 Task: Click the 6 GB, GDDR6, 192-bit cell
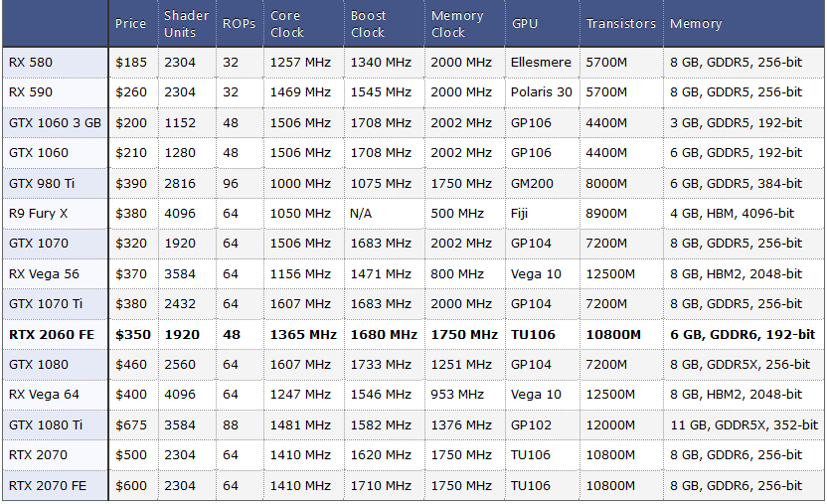click(743, 335)
